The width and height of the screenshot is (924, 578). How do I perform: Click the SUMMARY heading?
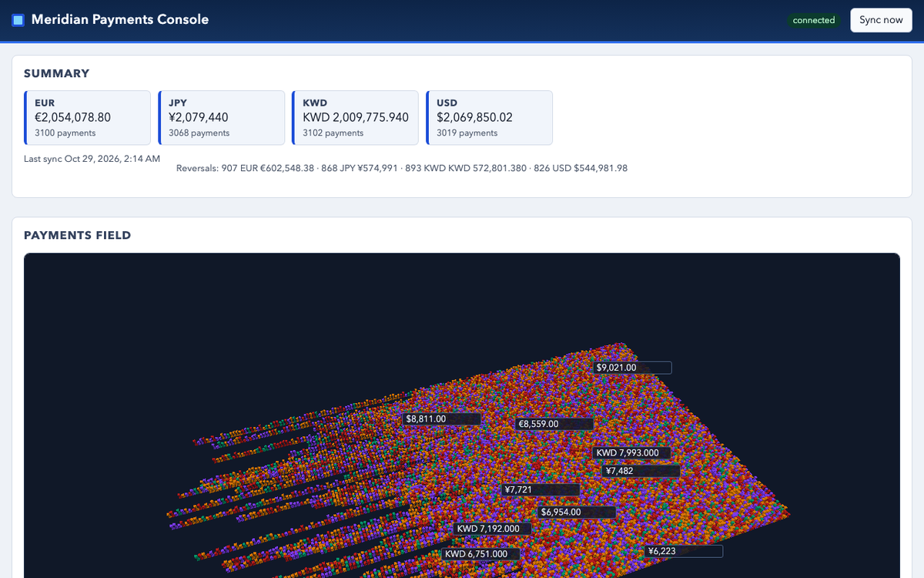[x=57, y=73]
